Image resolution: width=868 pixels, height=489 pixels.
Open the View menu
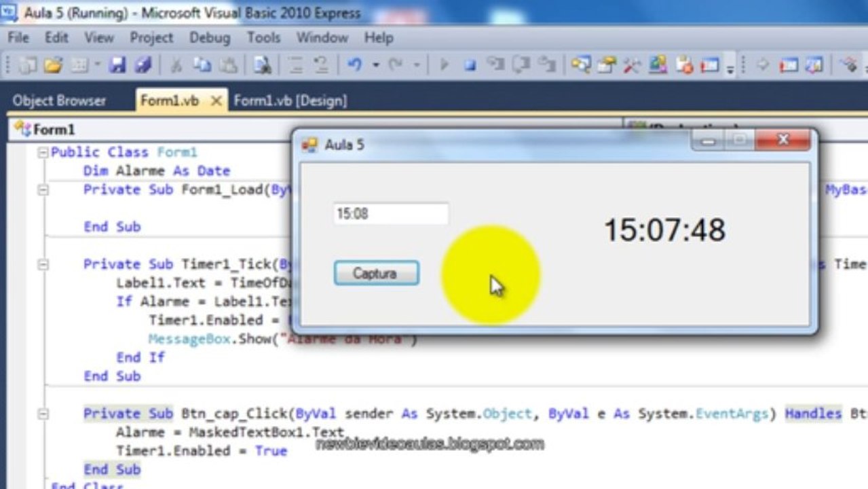(99, 37)
